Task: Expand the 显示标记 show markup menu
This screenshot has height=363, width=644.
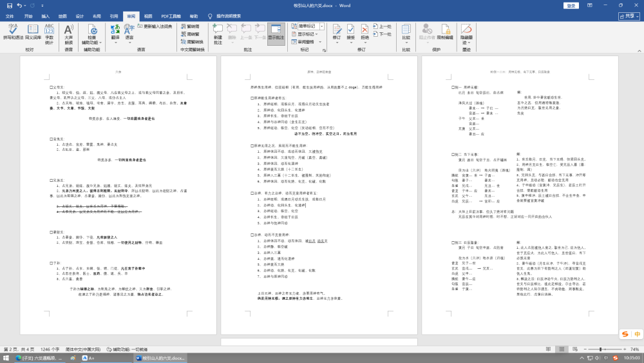Action: 305,34
